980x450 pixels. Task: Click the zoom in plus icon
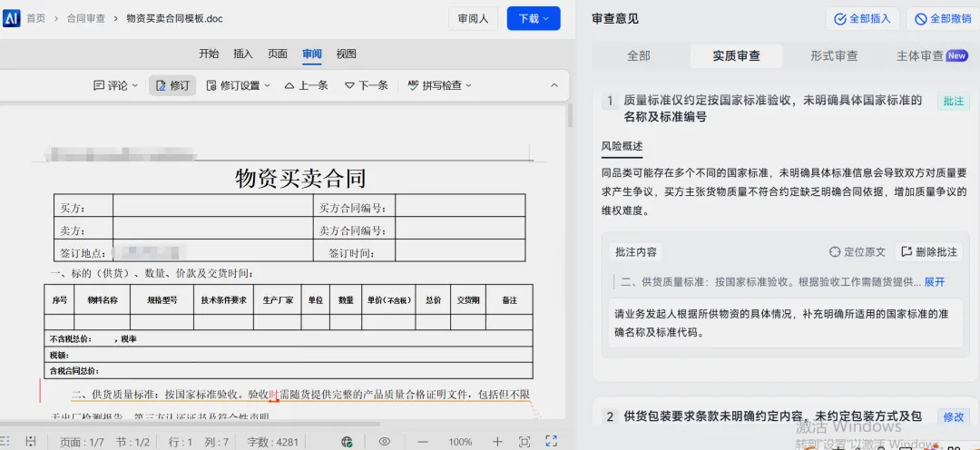point(497,442)
